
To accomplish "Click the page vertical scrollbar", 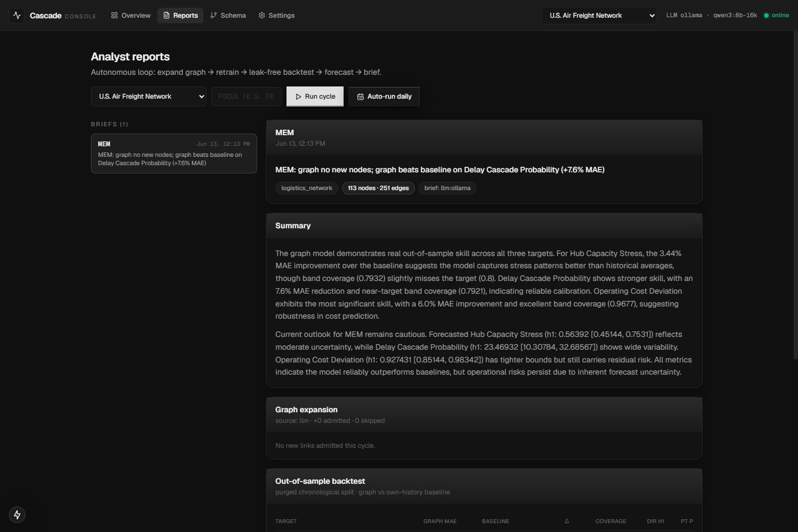I will (796, 195).
